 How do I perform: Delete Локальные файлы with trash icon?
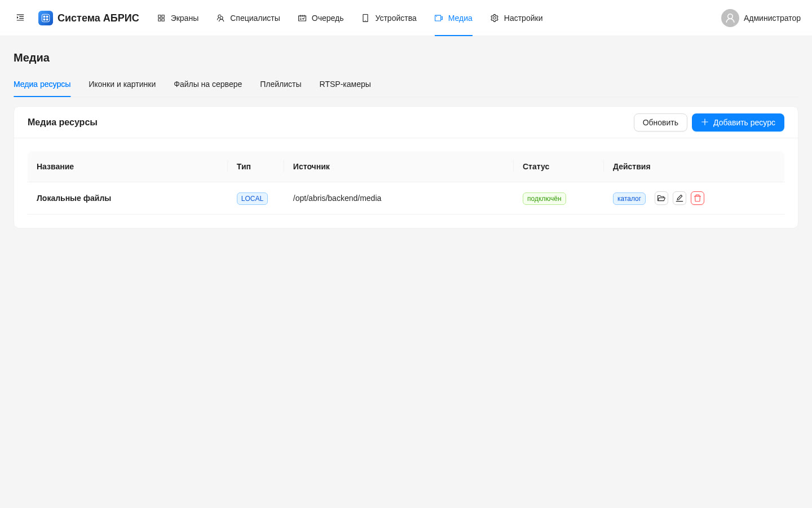[x=698, y=198]
